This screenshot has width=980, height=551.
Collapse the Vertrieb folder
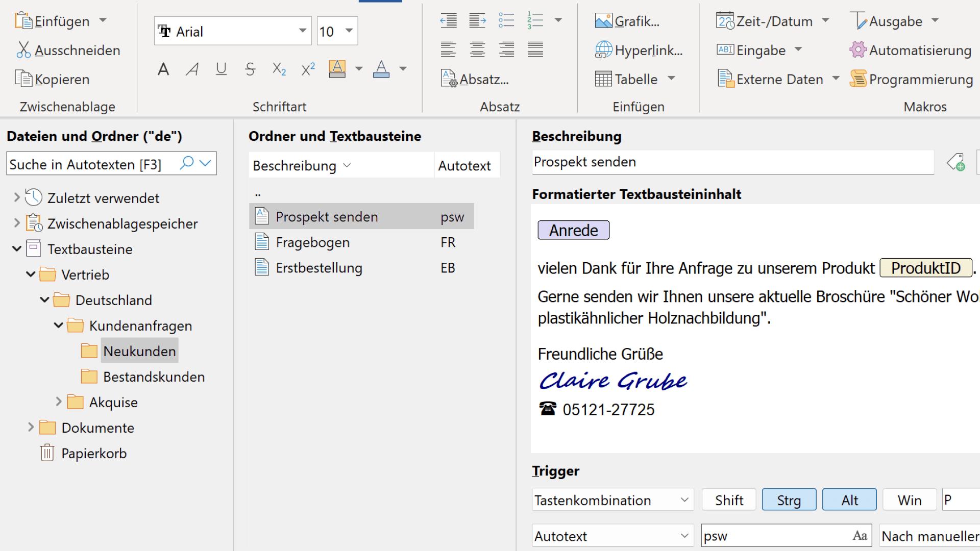point(31,274)
